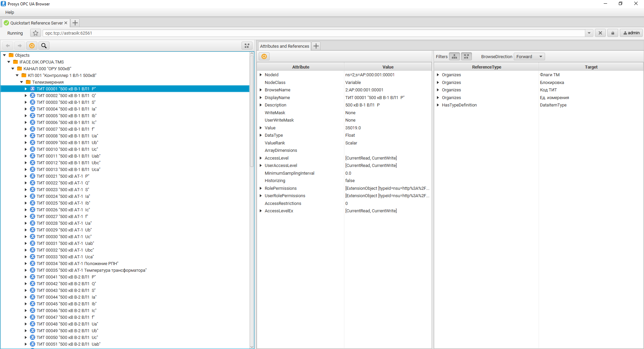This screenshot has width=644, height=349.
Task: Disconnect the server with the X button
Action: click(x=600, y=33)
